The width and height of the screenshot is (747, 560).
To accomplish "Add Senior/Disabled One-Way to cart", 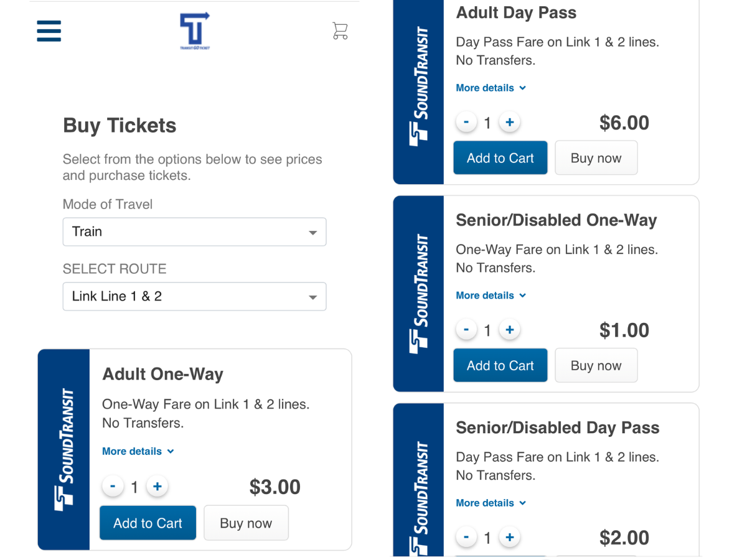I will pyautogui.click(x=500, y=365).
